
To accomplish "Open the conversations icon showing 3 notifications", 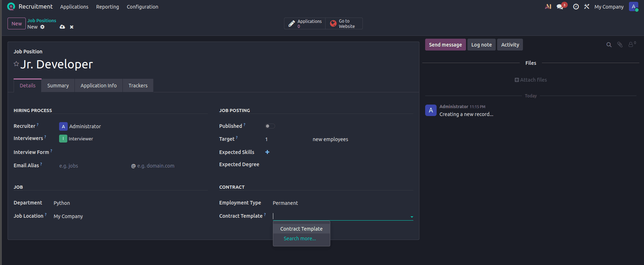I will (561, 6).
